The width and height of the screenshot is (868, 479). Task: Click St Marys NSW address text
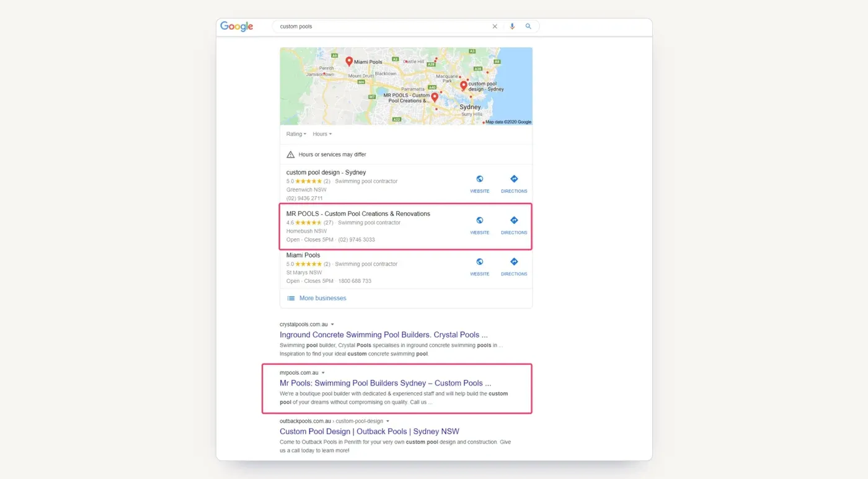tap(304, 272)
